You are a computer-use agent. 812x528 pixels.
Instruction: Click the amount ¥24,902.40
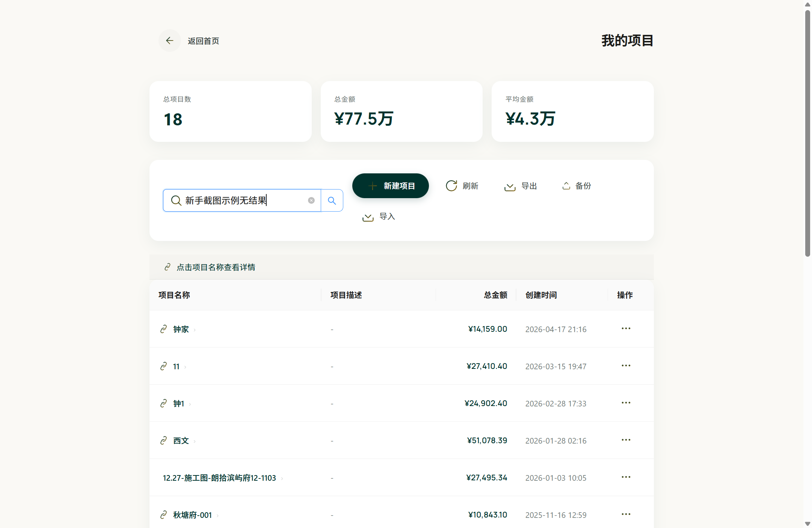pos(486,403)
